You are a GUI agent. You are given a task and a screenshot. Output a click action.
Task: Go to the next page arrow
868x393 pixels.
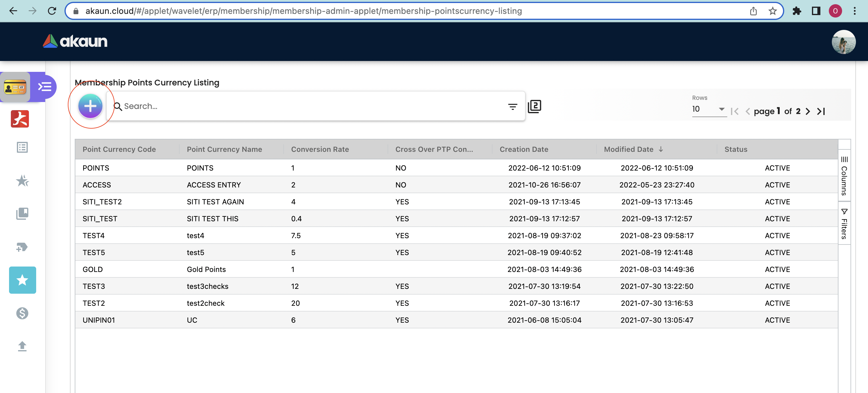(x=808, y=111)
